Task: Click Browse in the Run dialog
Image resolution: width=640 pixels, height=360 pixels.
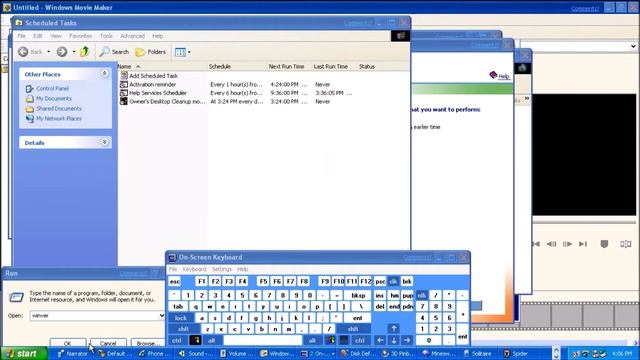Action: (147, 343)
